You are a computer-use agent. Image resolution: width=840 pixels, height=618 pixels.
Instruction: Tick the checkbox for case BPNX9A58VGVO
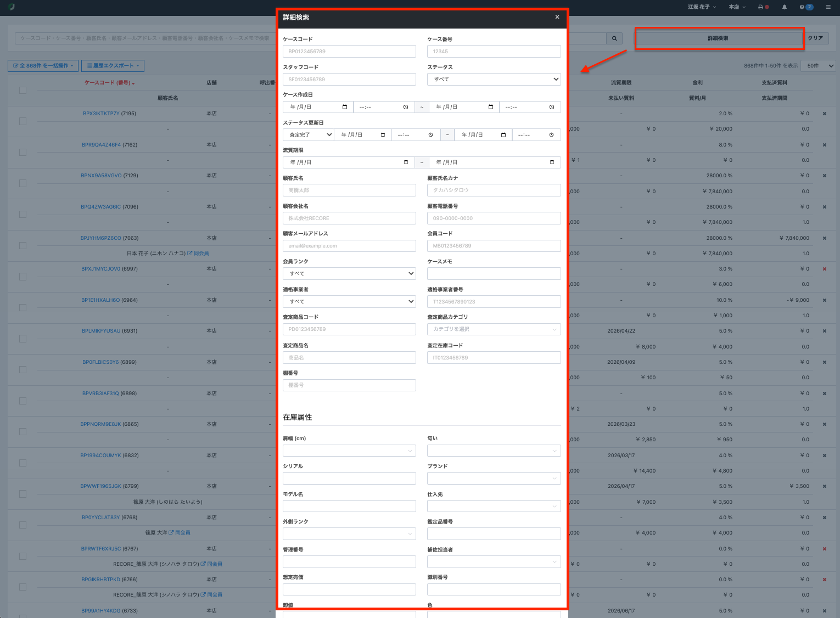[x=23, y=183]
